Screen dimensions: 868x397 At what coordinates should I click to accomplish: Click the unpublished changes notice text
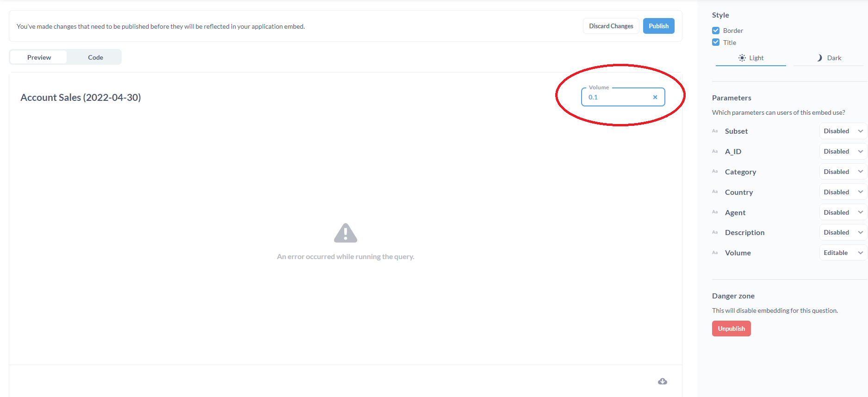(x=161, y=26)
